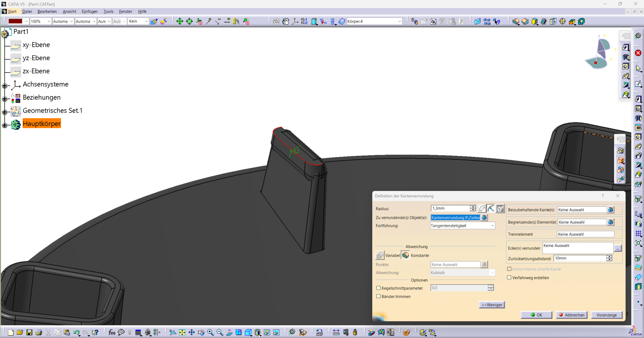Image resolution: width=644 pixels, height=338 pixels.
Task: Open the Bearbeiten menu
Action: point(47,11)
